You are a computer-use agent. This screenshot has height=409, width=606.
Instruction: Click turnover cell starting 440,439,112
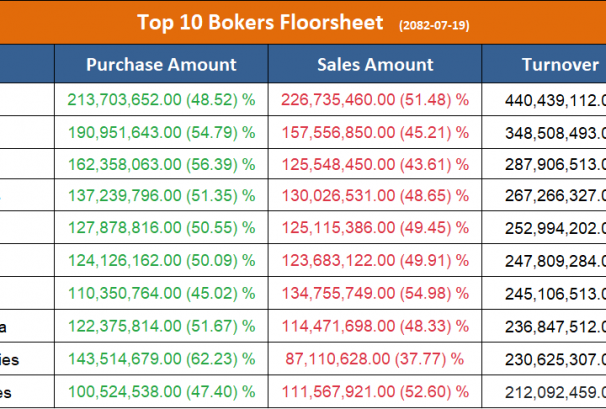(x=548, y=99)
